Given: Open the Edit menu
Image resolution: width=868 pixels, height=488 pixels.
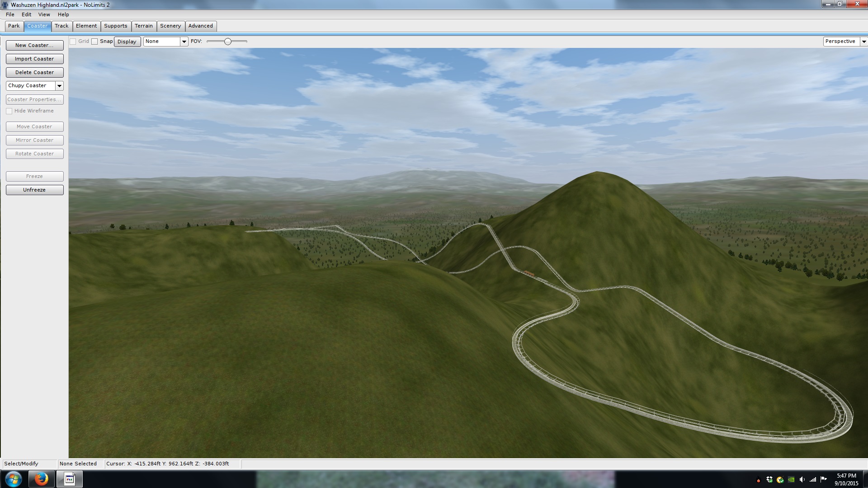Looking at the screenshot, I should point(26,14).
